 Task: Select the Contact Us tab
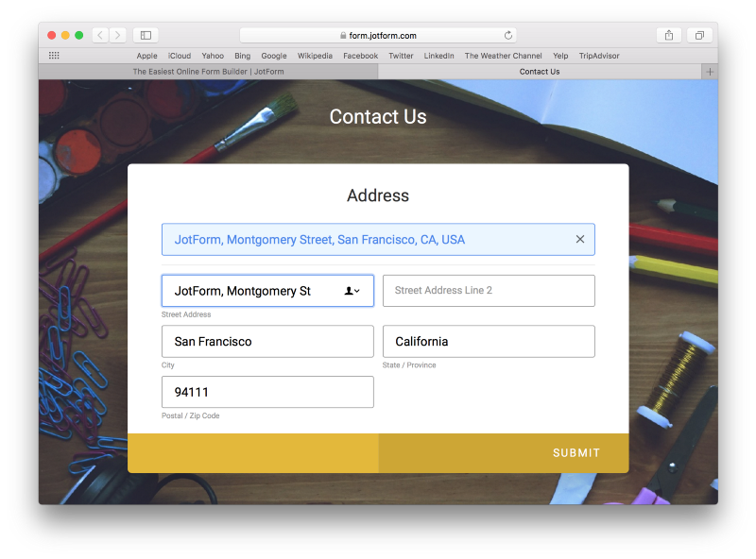pos(539,72)
